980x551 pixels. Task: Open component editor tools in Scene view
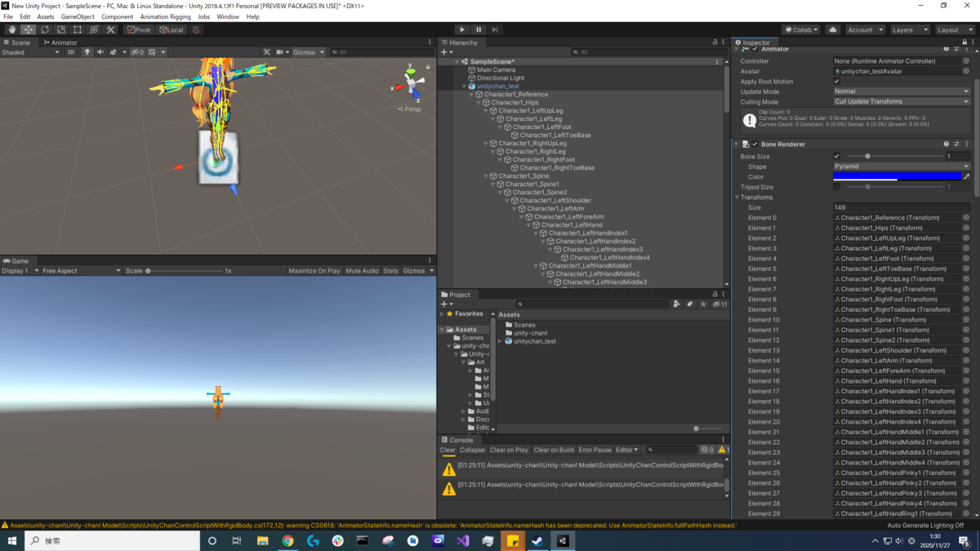click(x=266, y=52)
